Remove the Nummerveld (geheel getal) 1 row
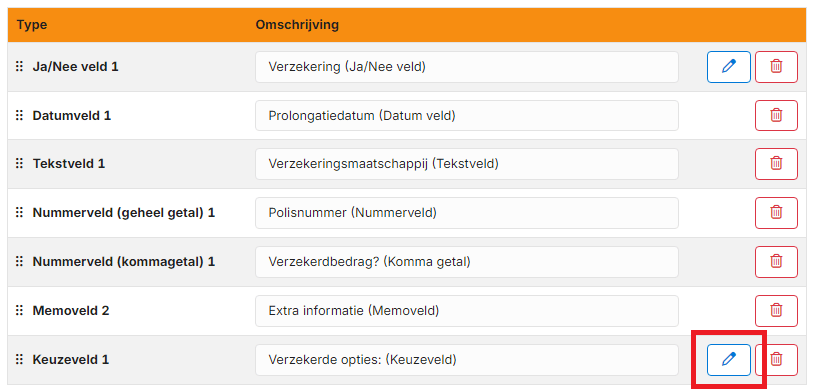This screenshot has width=814, height=390. pyautogui.click(x=776, y=213)
